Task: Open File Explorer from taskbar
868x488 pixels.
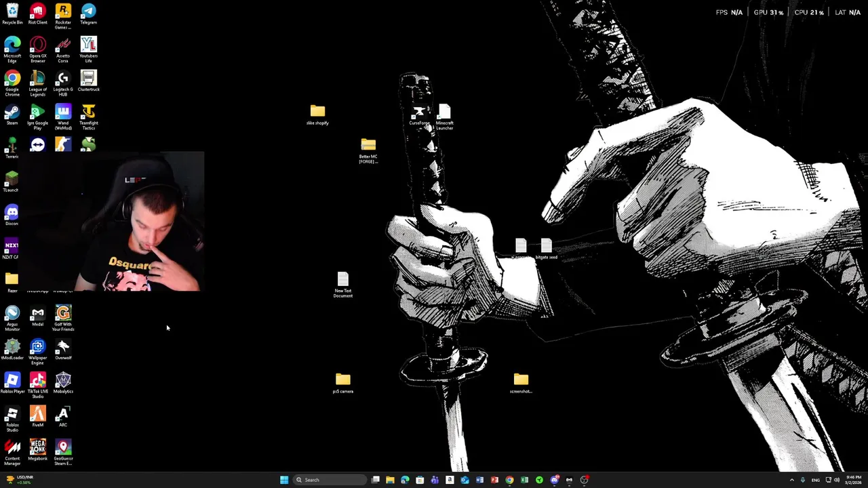Action: coord(390,480)
